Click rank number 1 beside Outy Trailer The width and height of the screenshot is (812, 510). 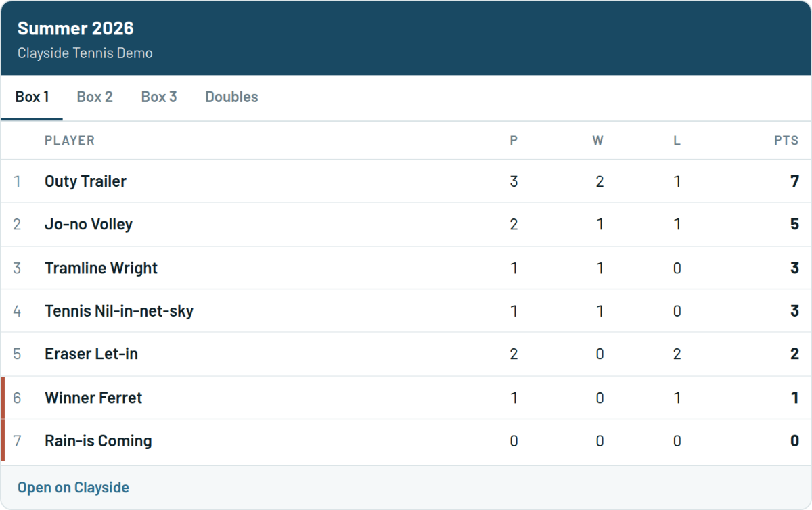17,181
